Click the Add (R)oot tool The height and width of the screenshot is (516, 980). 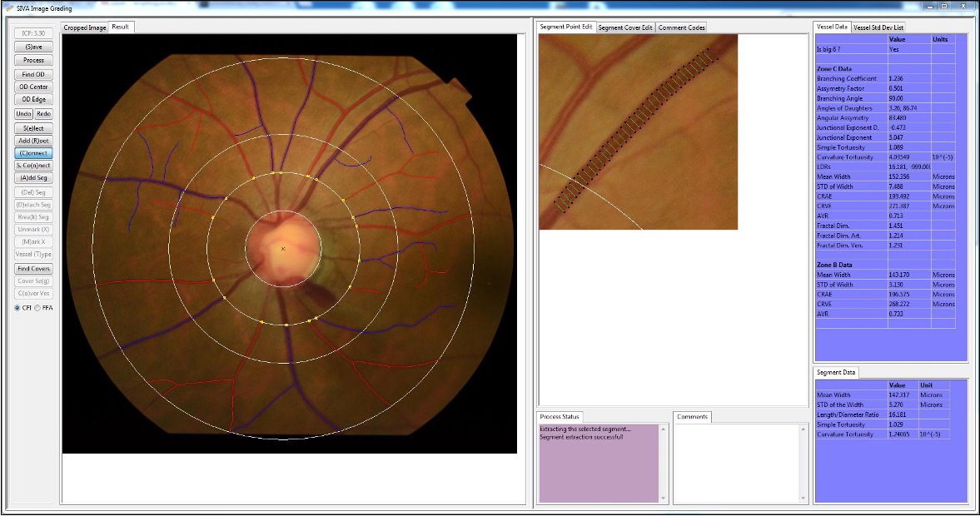click(33, 141)
